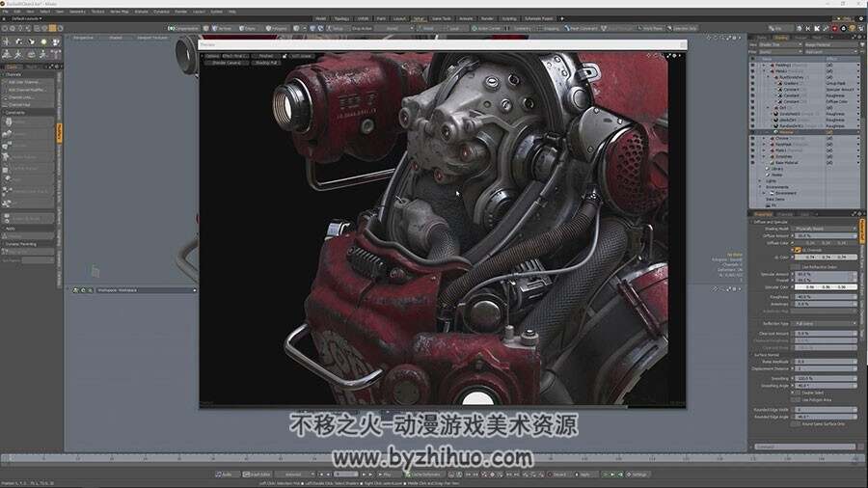Toggle Double Sided checkbox
The width and height of the screenshot is (868, 488).
point(798,393)
